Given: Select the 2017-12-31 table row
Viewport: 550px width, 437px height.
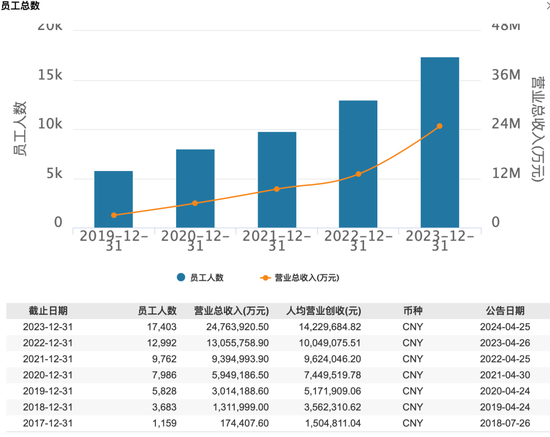Looking at the screenshot, I should click(278, 423).
